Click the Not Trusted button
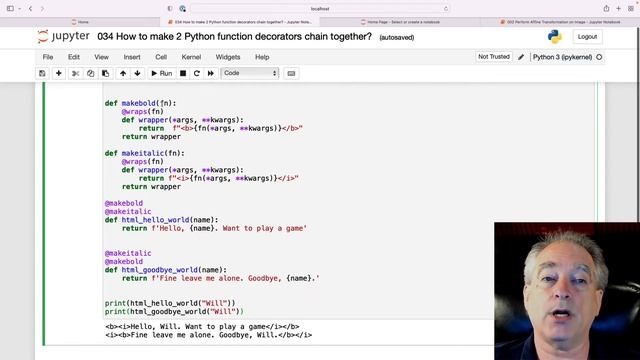This screenshot has width=640, height=360. click(494, 57)
